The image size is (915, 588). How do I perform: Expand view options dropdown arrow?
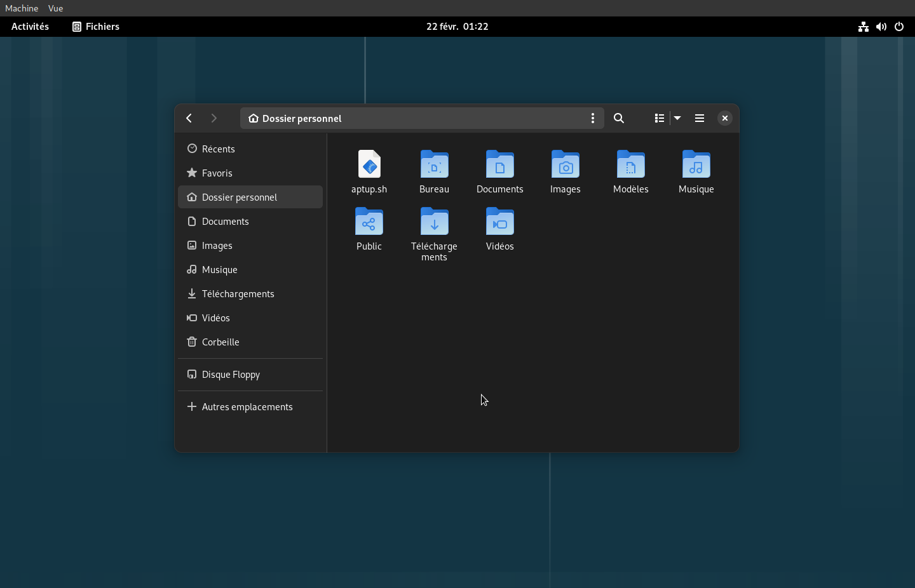click(x=677, y=118)
